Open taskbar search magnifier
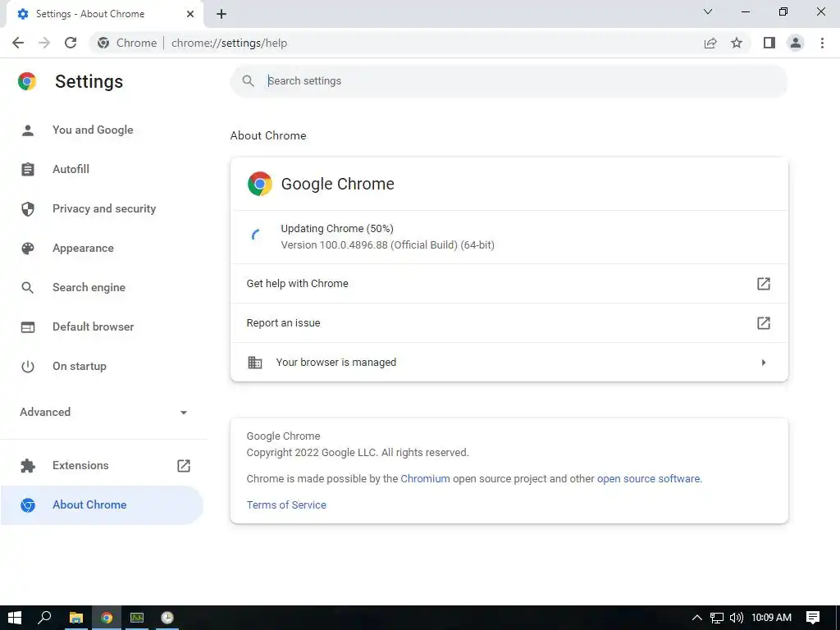 (x=44, y=618)
